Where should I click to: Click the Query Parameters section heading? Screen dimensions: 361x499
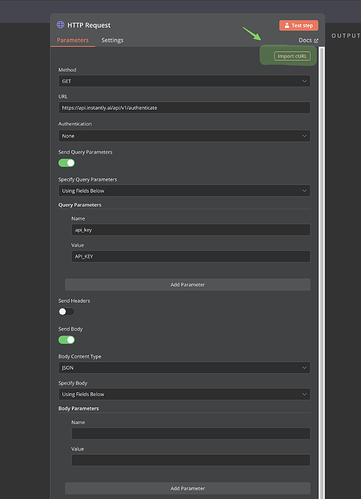(x=80, y=205)
